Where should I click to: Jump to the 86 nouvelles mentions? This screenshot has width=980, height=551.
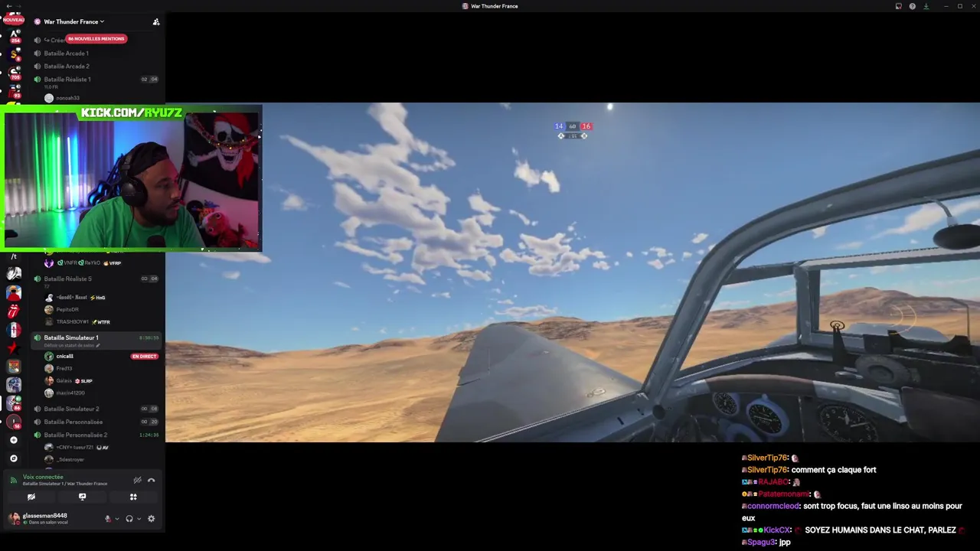(x=96, y=38)
